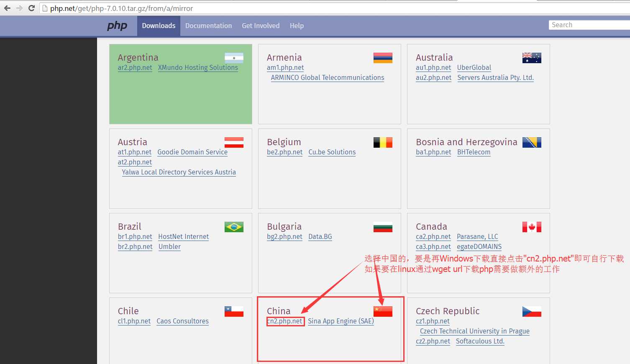The image size is (630, 364).
Task: Click the browser forward arrow
Action: [x=19, y=8]
